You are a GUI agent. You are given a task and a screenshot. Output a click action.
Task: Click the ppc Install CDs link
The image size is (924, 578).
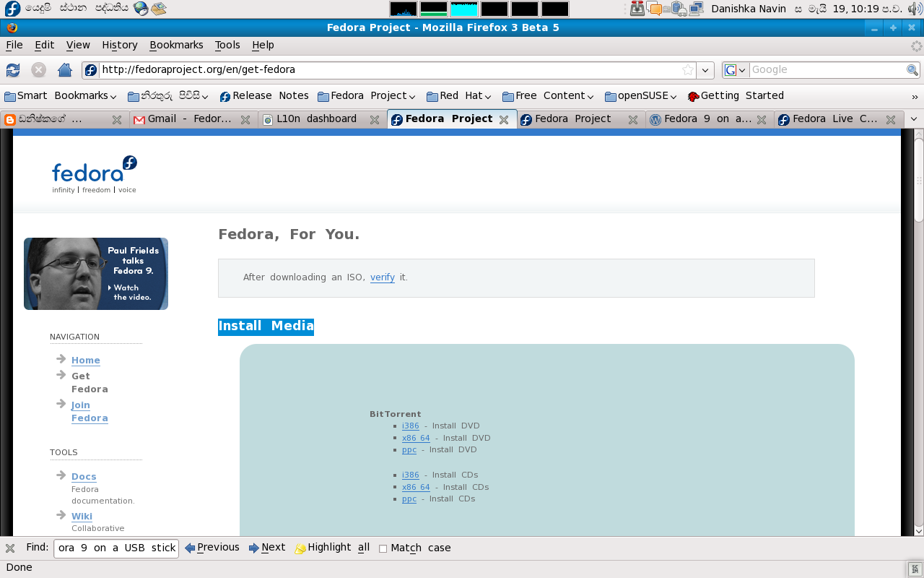409,499
